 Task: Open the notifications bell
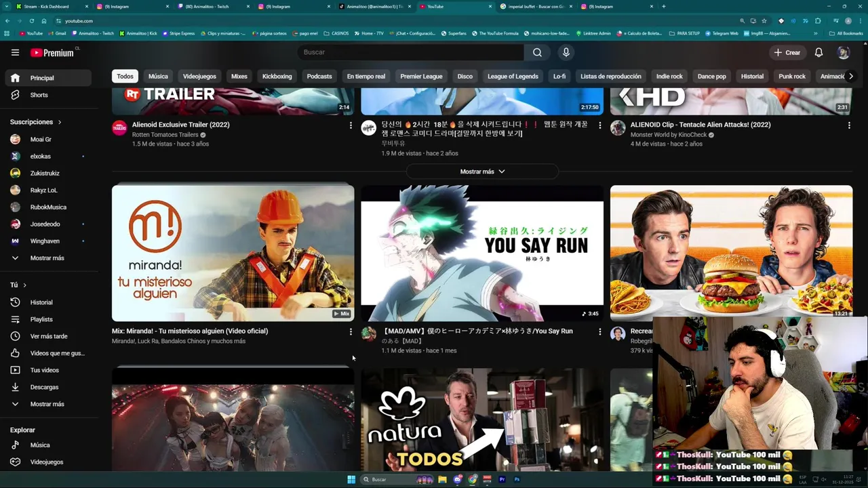coord(818,52)
